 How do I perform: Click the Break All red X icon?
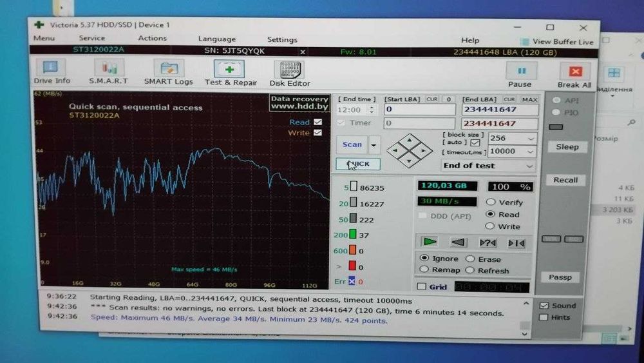[575, 72]
